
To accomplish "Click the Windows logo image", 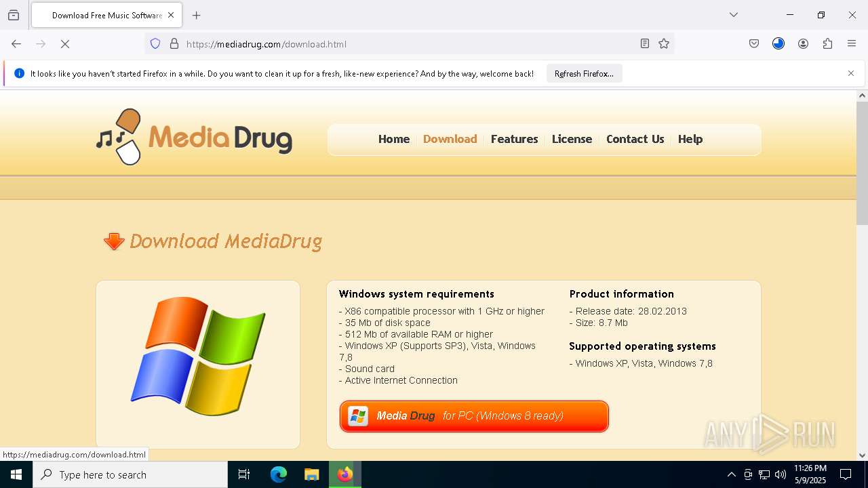I will 198,356.
